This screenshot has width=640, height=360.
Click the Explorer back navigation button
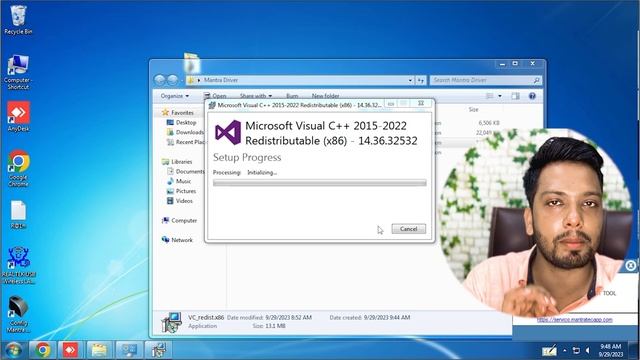[160, 80]
